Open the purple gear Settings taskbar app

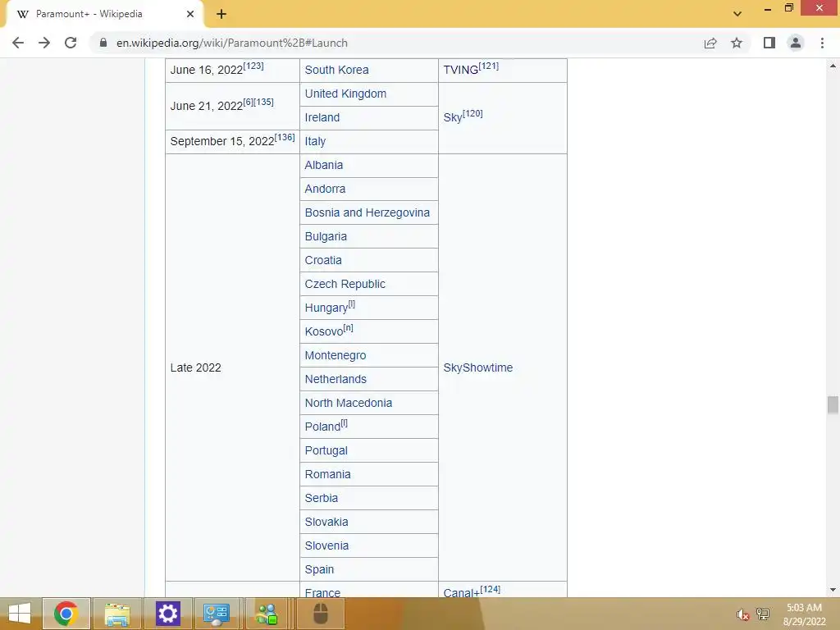click(167, 614)
